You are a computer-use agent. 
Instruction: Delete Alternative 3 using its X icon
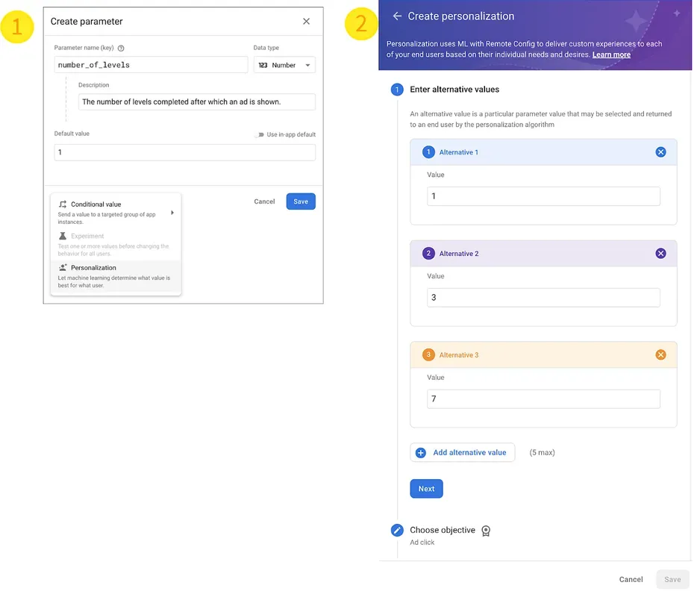pos(660,355)
